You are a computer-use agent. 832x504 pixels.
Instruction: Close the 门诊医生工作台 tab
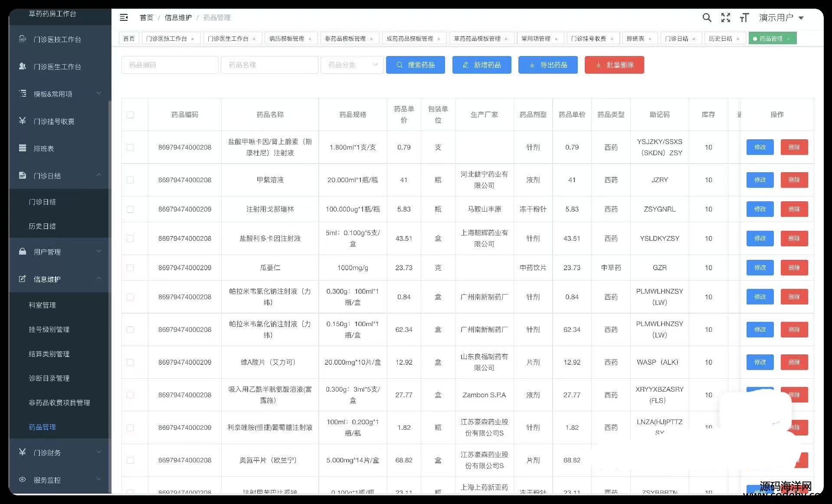click(x=254, y=39)
